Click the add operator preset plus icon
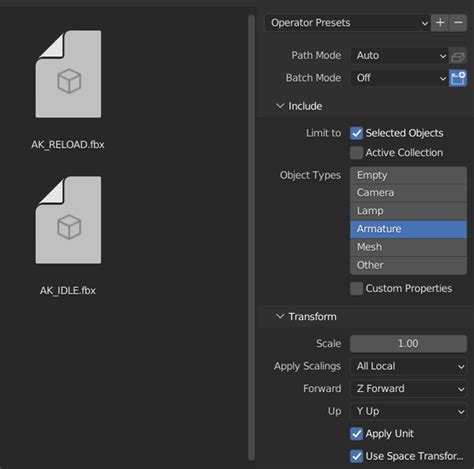474x469 pixels. (x=440, y=23)
